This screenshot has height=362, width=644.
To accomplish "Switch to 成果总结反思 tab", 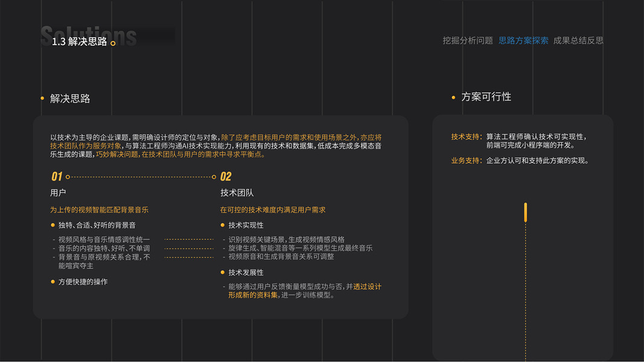I will 578,40.
